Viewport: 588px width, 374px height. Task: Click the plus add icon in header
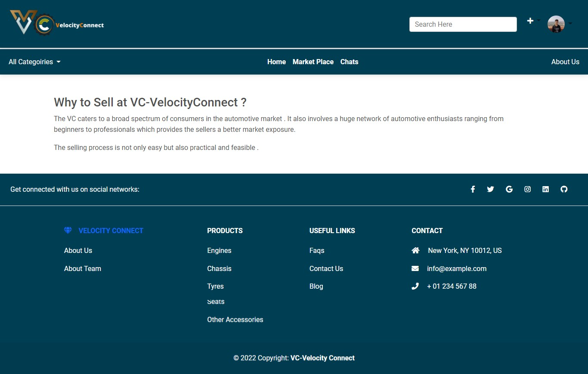tap(530, 21)
